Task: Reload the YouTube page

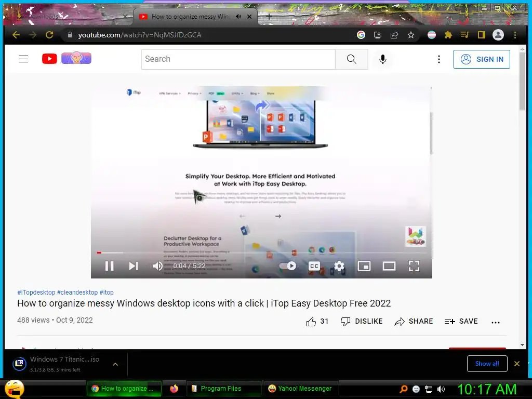Action: pos(49,35)
